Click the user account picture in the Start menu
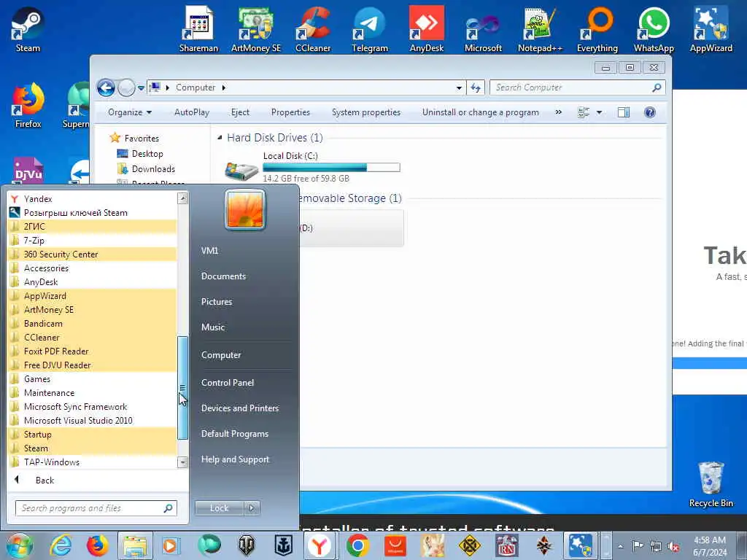 245,209
